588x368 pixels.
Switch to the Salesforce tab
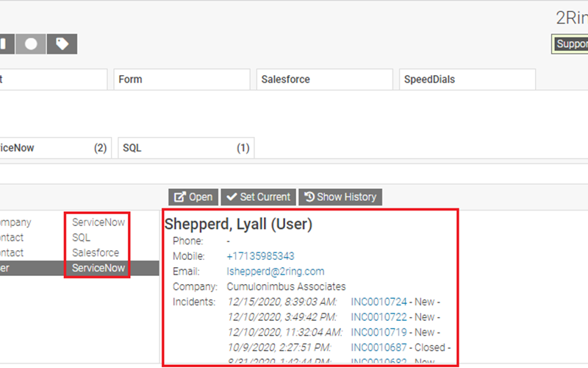tap(324, 79)
